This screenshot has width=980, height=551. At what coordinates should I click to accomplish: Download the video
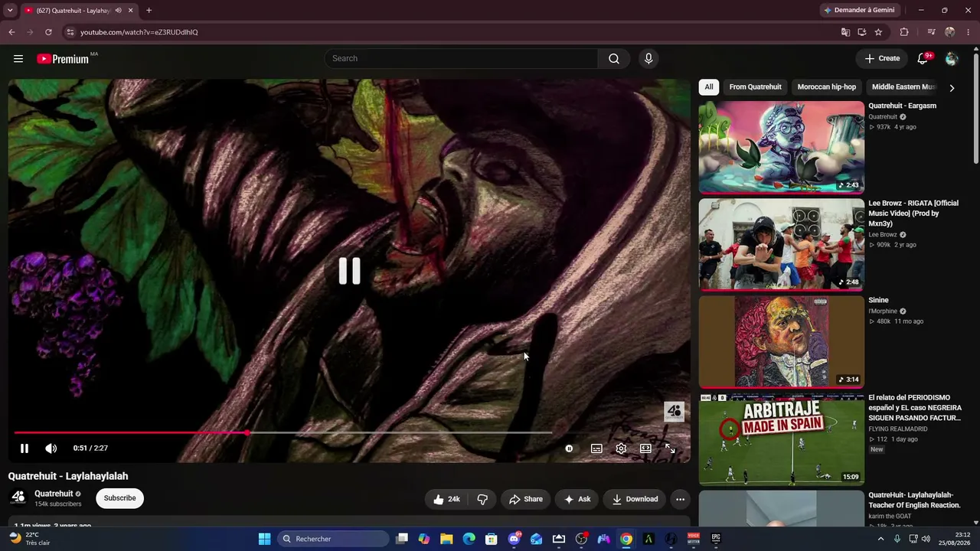point(635,500)
